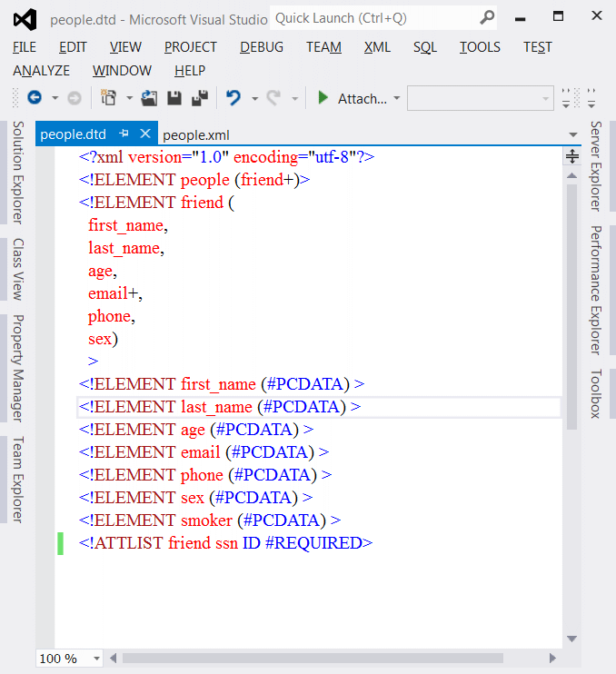Pin the people.dtd tab with the pin icon

tap(124, 134)
